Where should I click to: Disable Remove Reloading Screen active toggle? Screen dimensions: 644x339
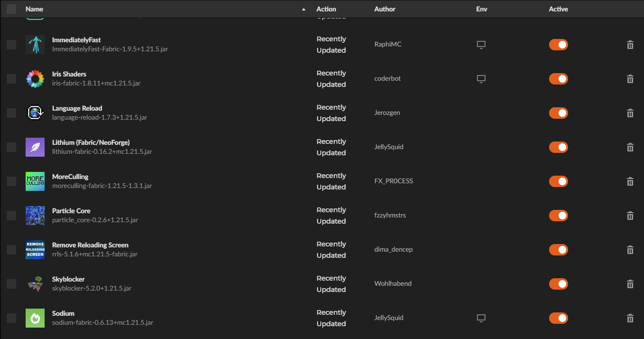(559, 250)
